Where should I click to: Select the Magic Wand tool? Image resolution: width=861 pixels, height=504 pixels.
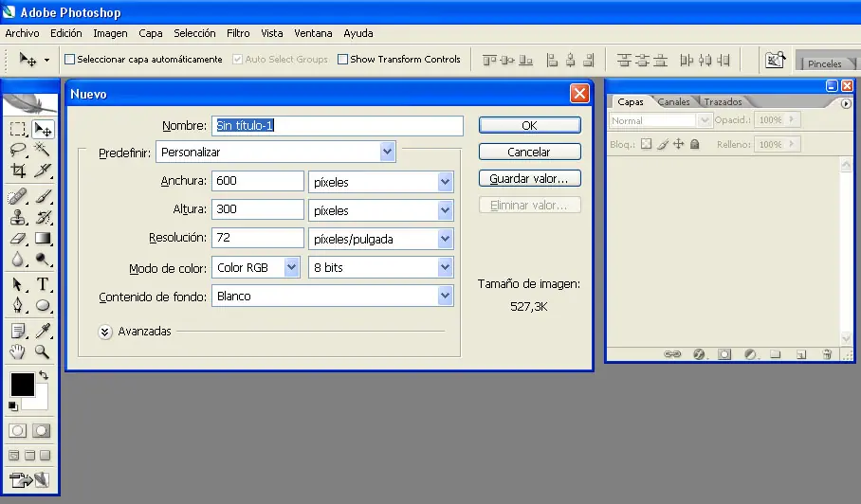point(43,150)
